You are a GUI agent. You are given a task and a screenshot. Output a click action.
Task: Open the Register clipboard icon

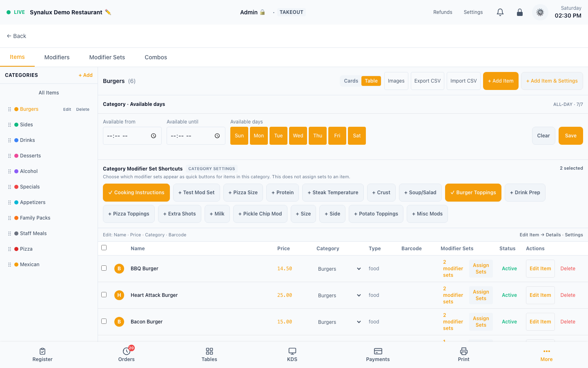pyautogui.click(x=42, y=351)
